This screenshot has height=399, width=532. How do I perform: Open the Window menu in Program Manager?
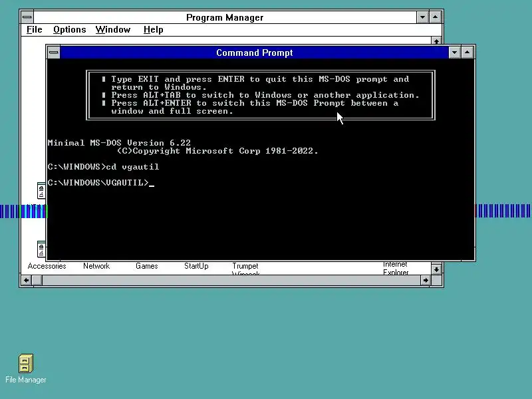point(112,30)
